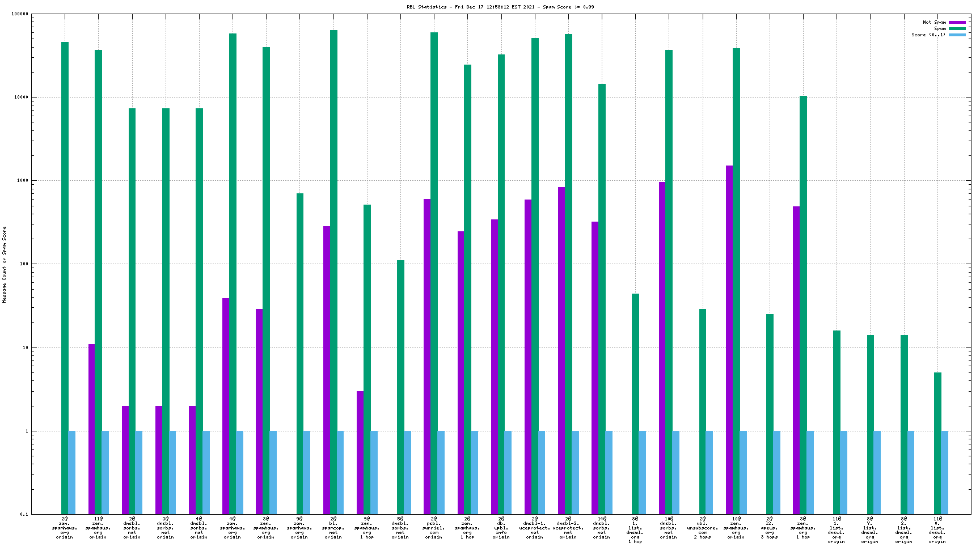Click the green bar for 0.list.dnswl.org
980x551 pixels.
937,443
